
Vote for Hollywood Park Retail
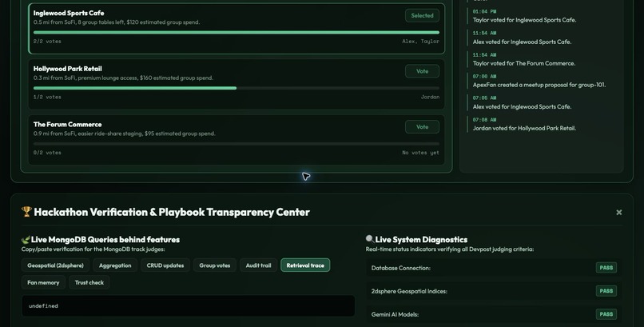pyautogui.click(x=422, y=71)
